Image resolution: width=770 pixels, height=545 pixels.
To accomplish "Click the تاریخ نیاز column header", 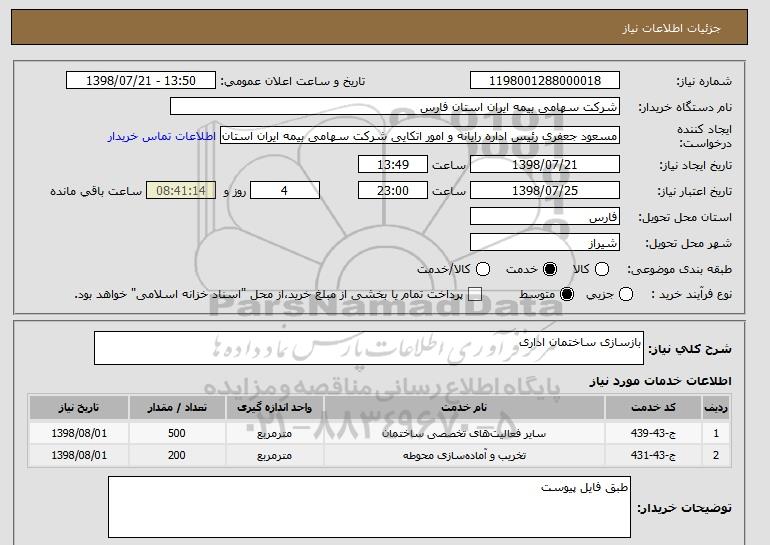I will coord(79,408).
